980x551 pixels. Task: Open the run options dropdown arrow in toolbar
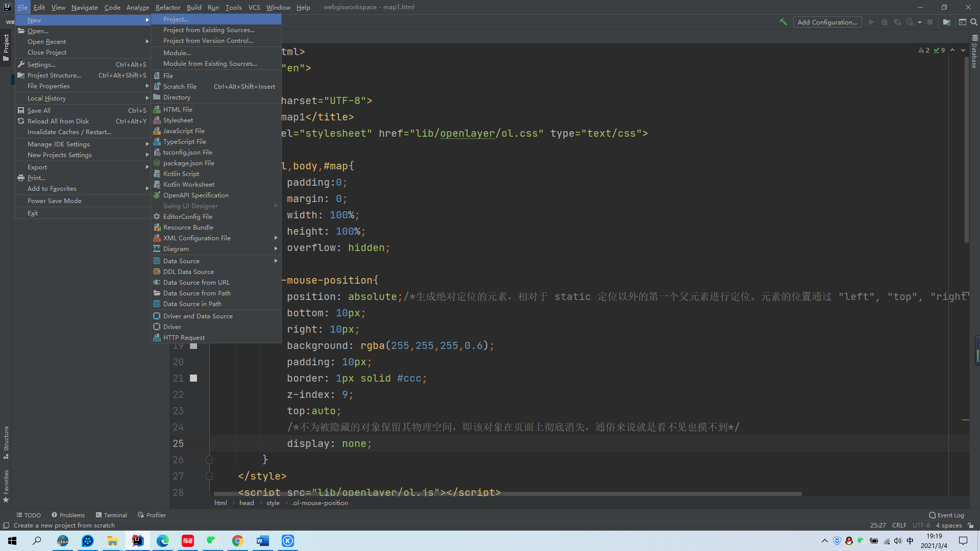[920, 22]
